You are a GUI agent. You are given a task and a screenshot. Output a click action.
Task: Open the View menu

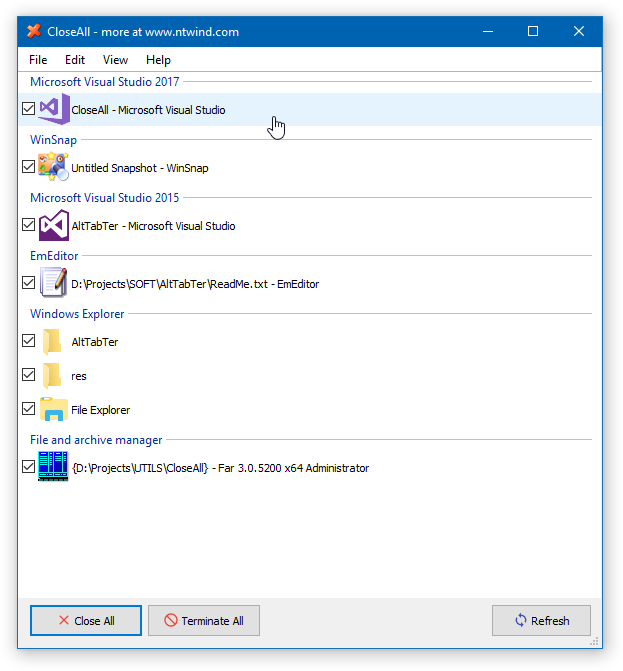coord(115,60)
